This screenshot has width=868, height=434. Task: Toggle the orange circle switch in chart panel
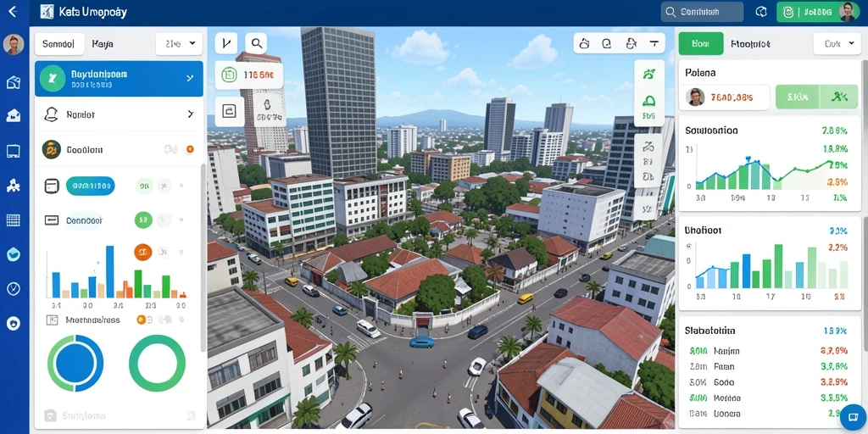(x=142, y=253)
